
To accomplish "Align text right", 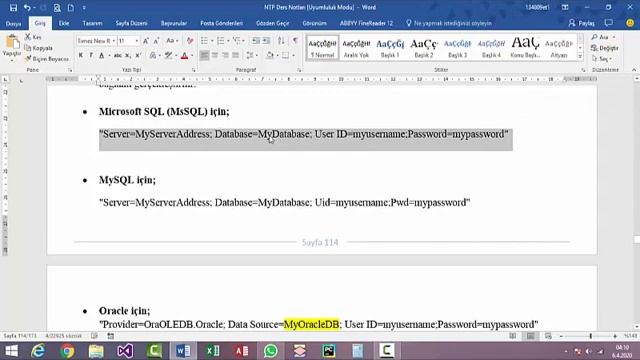I will [225, 55].
